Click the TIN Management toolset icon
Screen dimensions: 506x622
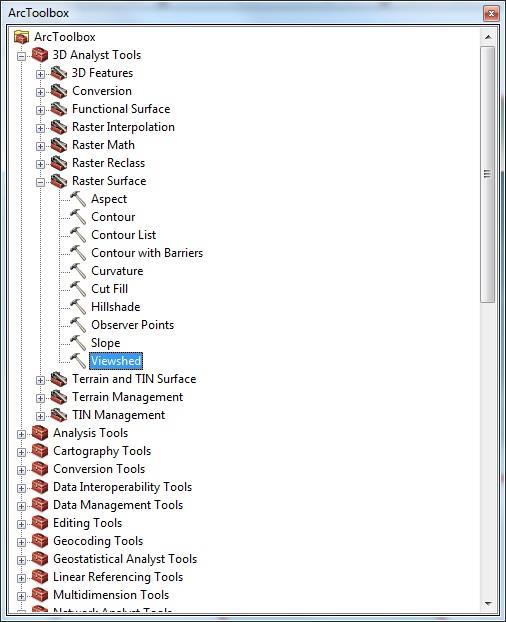(59, 415)
